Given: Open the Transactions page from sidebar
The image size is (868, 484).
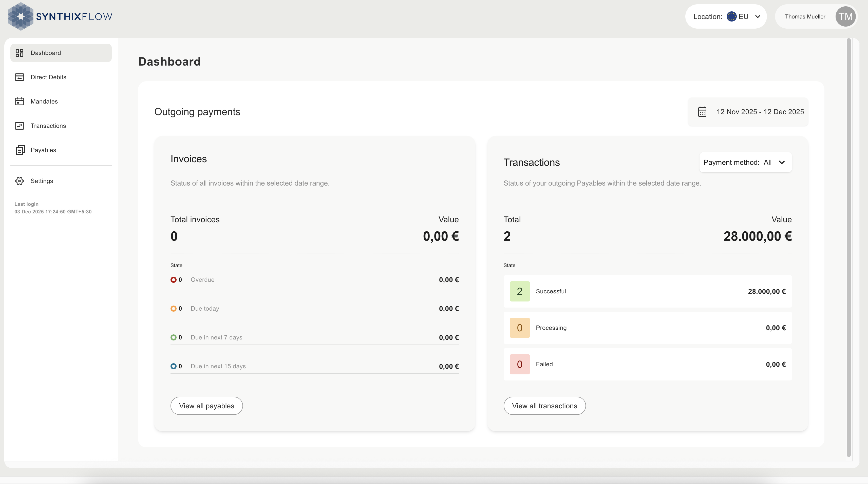Looking at the screenshot, I should [61, 126].
